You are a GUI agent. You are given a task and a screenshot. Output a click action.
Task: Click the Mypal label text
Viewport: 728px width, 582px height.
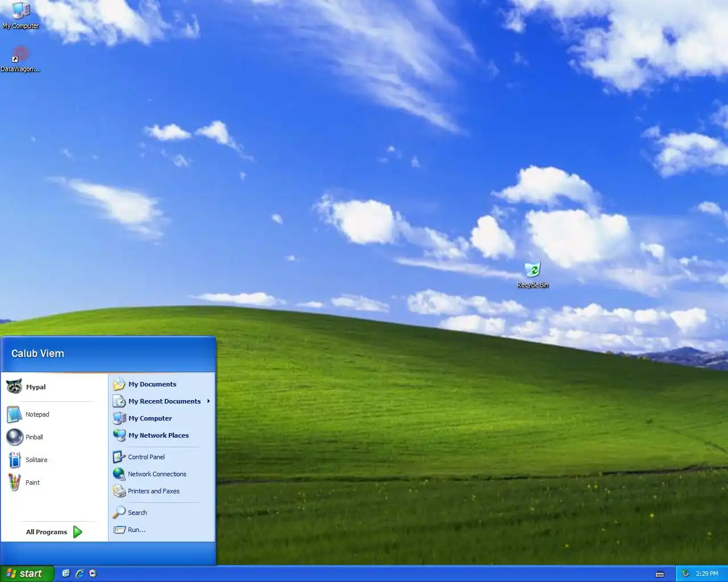tap(36, 387)
